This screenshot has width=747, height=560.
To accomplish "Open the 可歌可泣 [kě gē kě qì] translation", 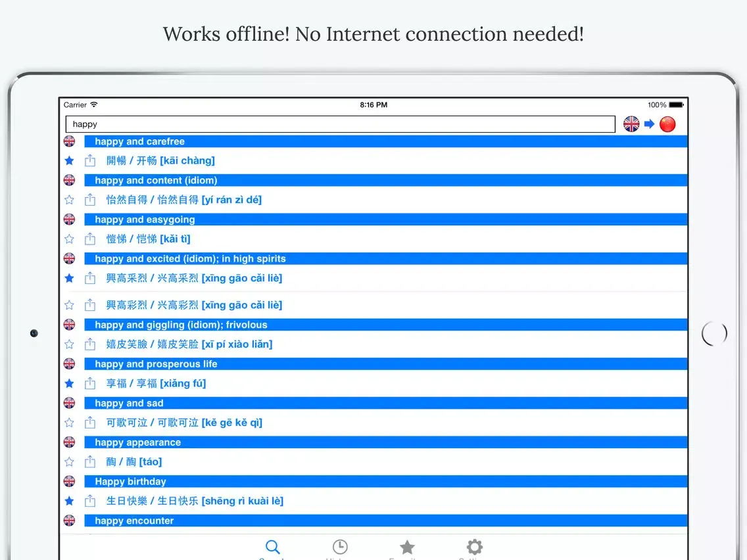I will pyautogui.click(x=184, y=423).
